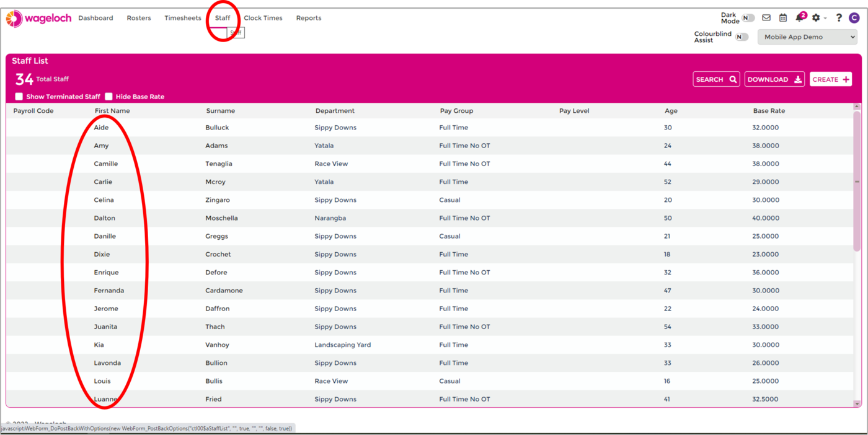This screenshot has height=435, width=868.
Task: Click the Download button
Action: click(x=774, y=79)
